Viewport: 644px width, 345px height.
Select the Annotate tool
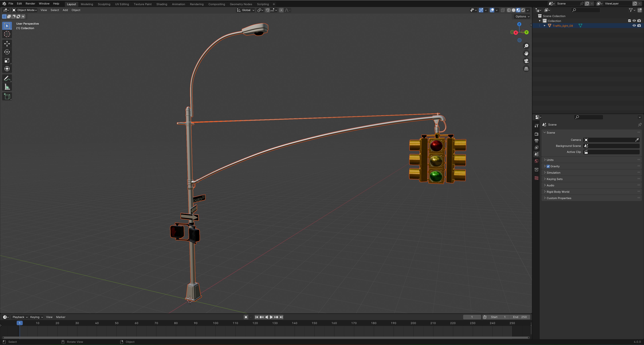pyautogui.click(x=7, y=79)
